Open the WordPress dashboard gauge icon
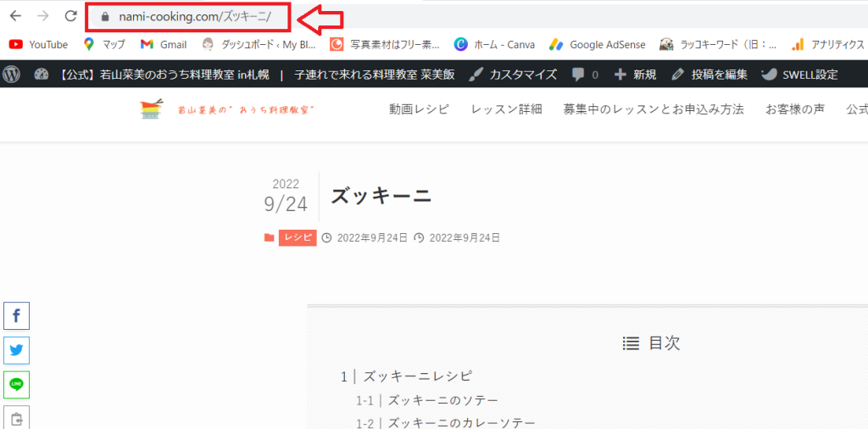The width and height of the screenshot is (868, 429). click(42, 75)
